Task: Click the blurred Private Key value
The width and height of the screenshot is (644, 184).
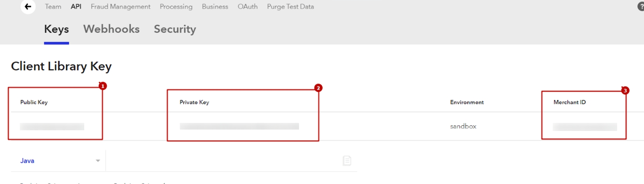Action: 239,126
